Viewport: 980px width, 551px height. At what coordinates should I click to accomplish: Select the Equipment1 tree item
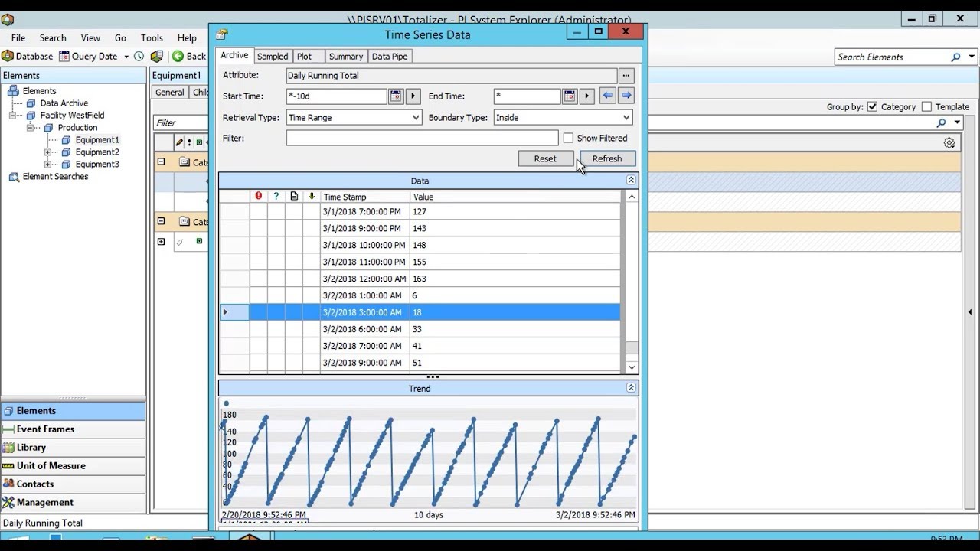[x=96, y=140]
